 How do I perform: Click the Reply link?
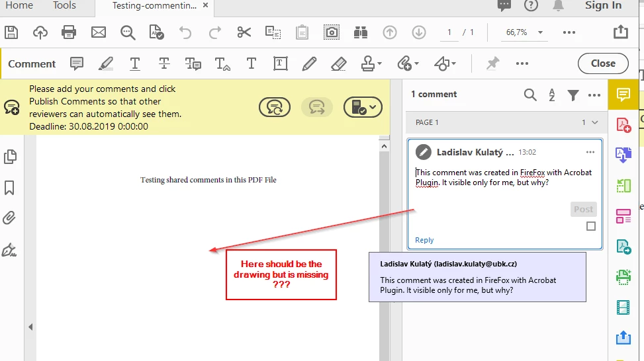point(424,240)
